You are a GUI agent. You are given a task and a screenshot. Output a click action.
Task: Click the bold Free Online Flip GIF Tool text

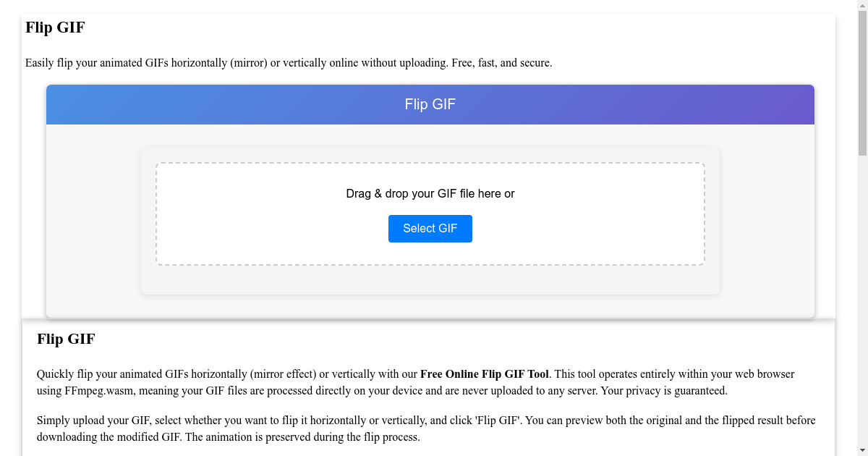tap(484, 374)
